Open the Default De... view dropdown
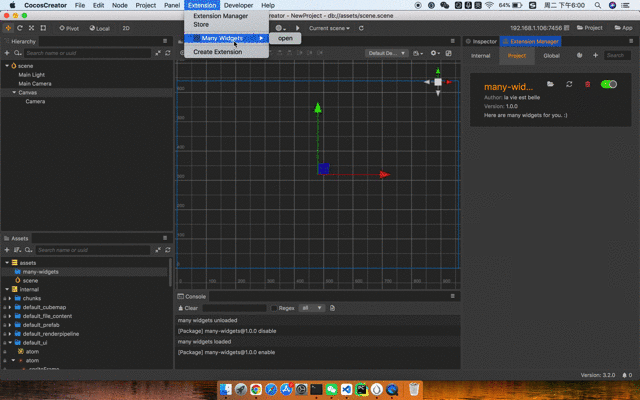The image size is (640, 400). point(386,53)
